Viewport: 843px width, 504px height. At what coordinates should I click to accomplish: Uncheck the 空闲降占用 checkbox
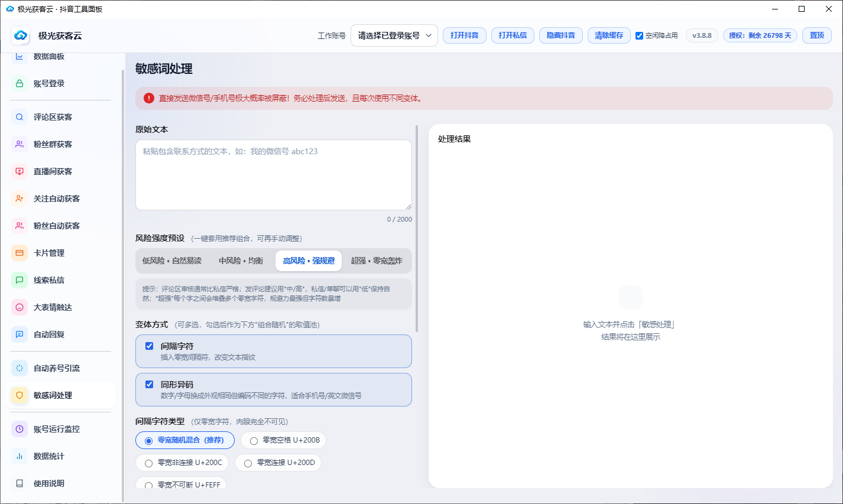pos(639,35)
